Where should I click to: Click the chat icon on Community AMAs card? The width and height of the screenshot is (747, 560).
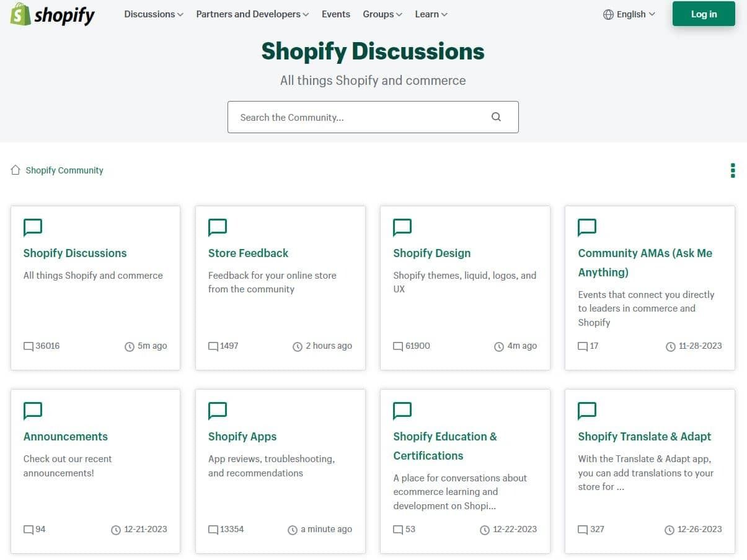(x=587, y=227)
